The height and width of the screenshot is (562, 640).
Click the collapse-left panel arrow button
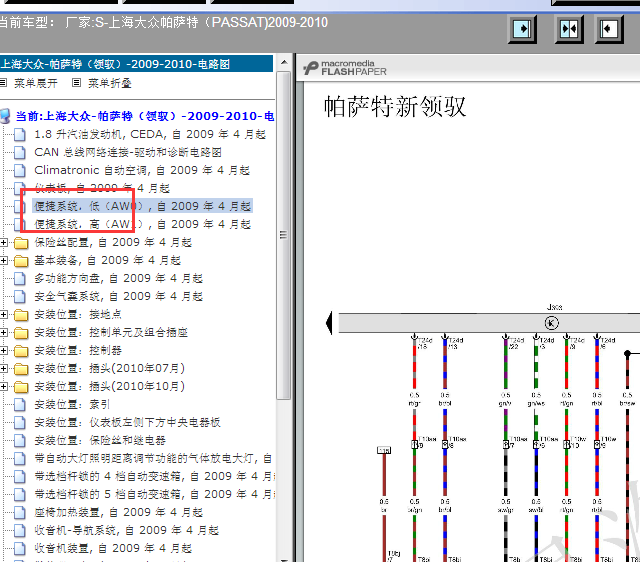(609, 30)
